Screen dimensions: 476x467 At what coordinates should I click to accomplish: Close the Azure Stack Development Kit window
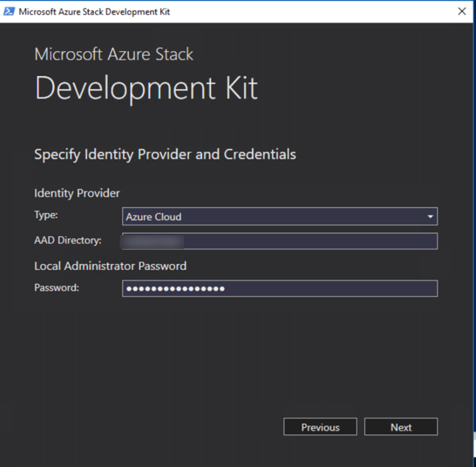(x=462, y=12)
